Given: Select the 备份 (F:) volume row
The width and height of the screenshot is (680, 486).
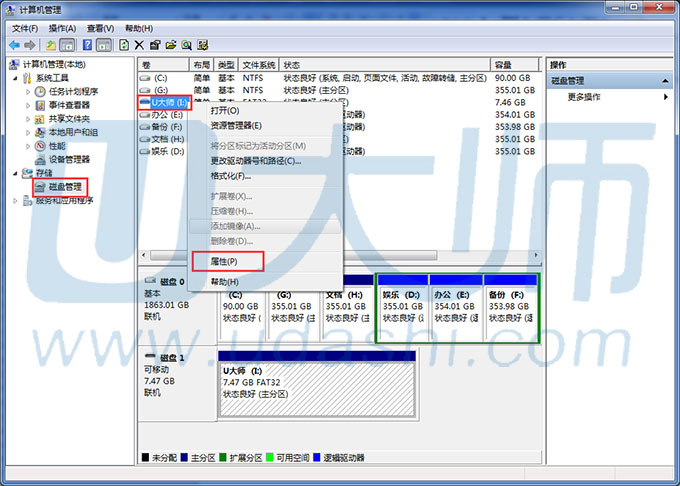Looking at the screenshot, I should click(x=167, y=127).
